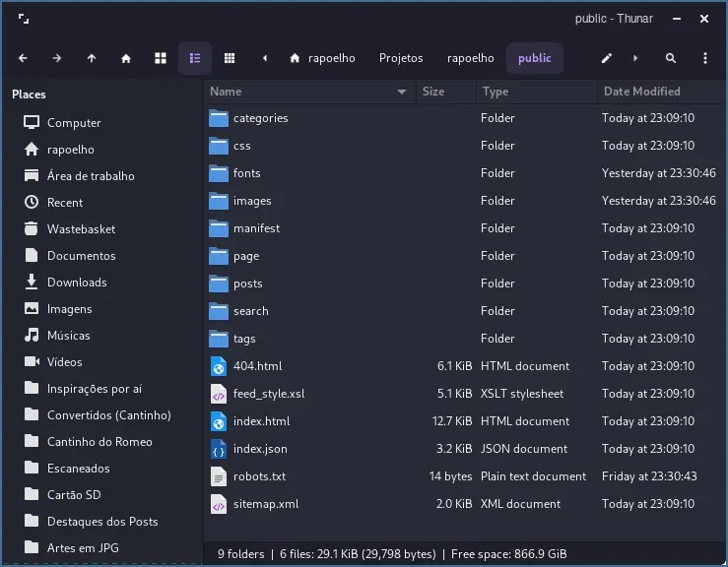Go up to the parent folder
Screen dimensions: 728x567
coord(92,58)
